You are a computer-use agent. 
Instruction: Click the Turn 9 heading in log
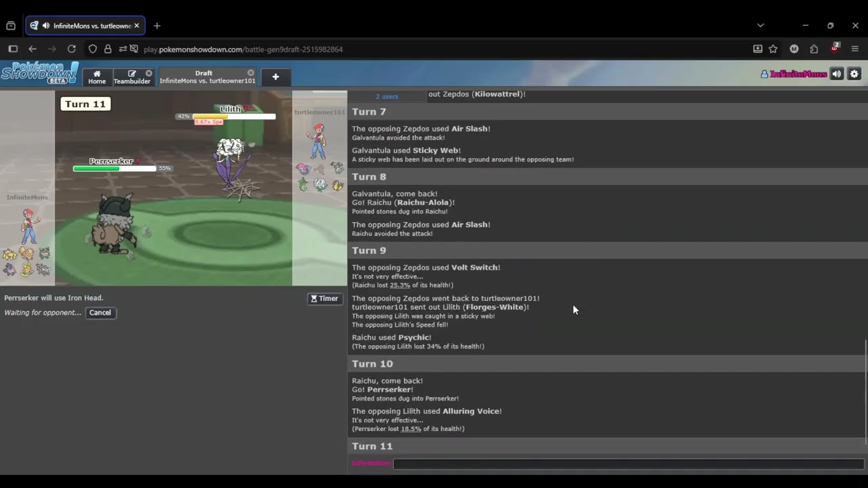click(369, 251)
